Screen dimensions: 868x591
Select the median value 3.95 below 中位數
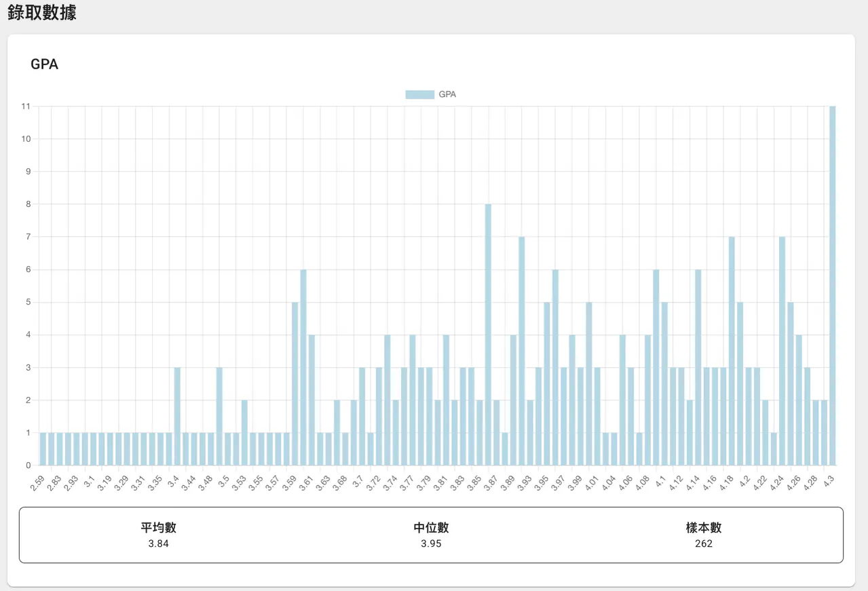431,544
